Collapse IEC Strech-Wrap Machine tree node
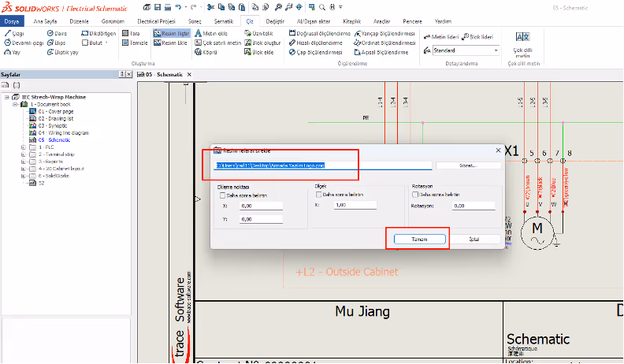 pyautogui.click(x=7, y=97)
